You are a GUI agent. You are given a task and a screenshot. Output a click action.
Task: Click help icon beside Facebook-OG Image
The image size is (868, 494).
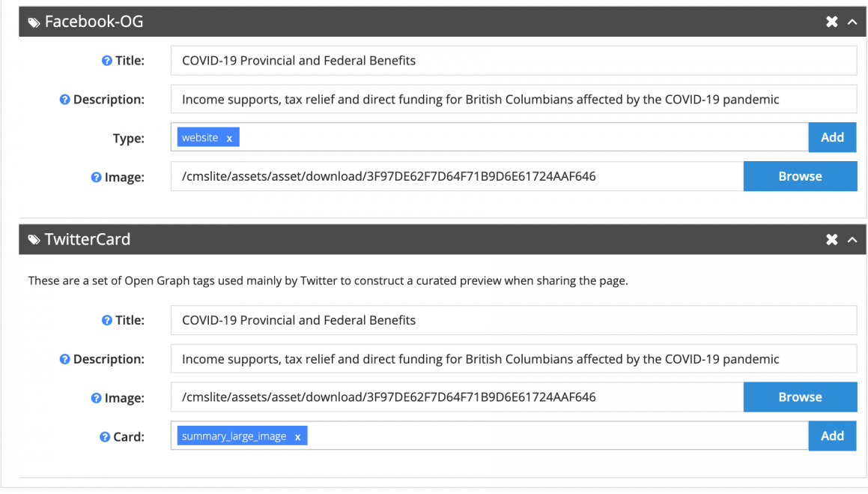pyautogui.click(x=97, y=177)
